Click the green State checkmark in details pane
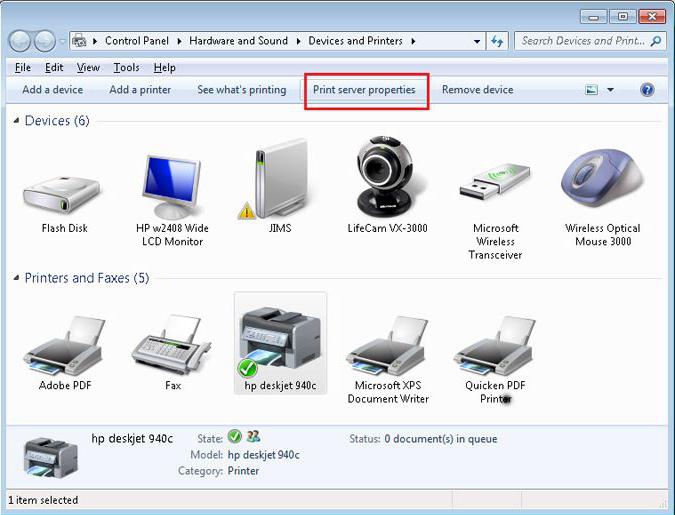Image resolution: width=675 pixels, height=515 pixels. (x=234, y=437)
